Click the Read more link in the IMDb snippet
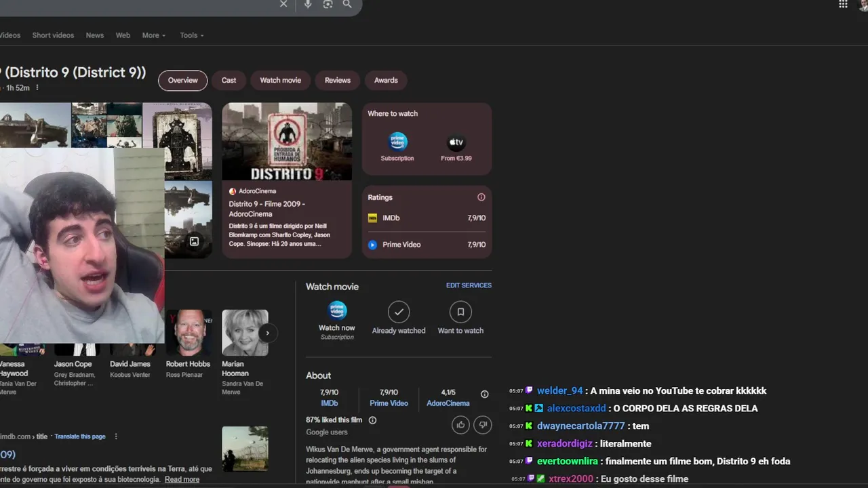This screenshot has width=868, height=488. [182, 479]
